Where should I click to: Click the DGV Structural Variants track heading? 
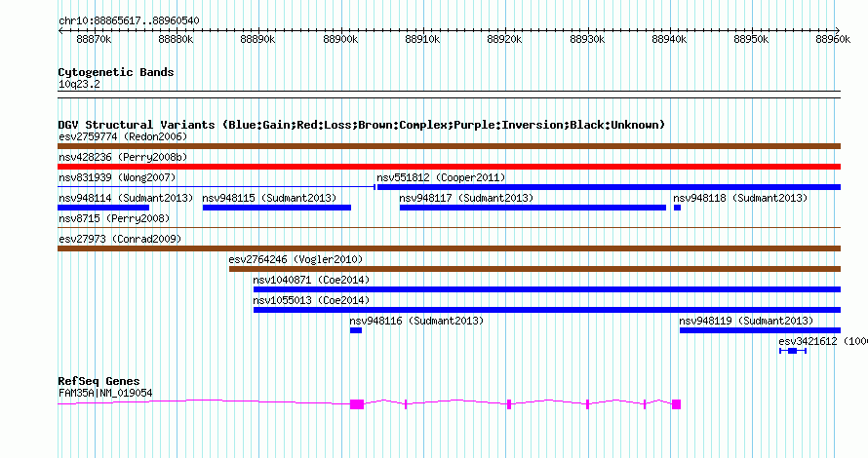pyautogui.click(x=362, y=125)
